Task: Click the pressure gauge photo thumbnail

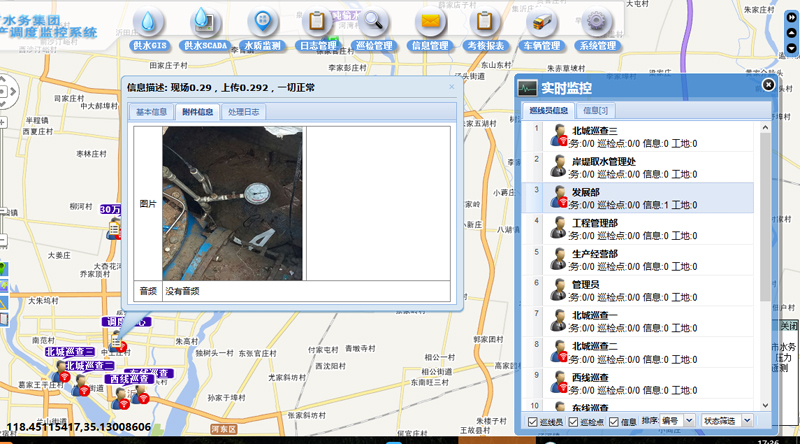Action: [x=233, y=203]
